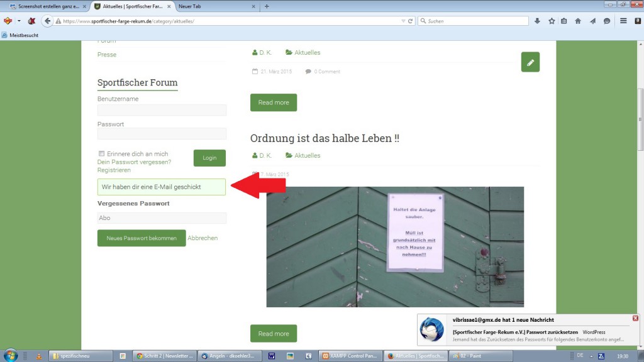Open the Ordnung ist das halbe Leben post title
Viewport: 644px width, 362px height.
[325, 138]
